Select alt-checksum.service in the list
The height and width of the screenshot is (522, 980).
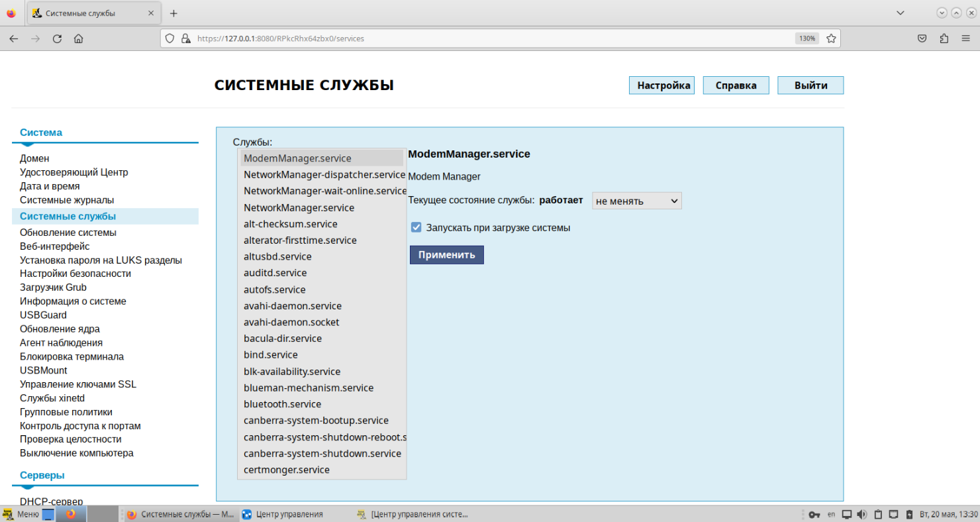(x=322, y=224)
